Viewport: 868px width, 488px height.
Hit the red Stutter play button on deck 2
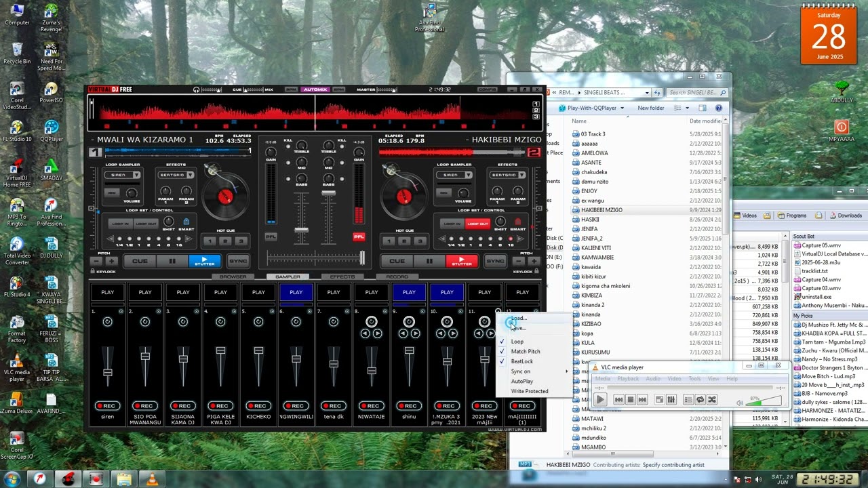coord(462,261)
